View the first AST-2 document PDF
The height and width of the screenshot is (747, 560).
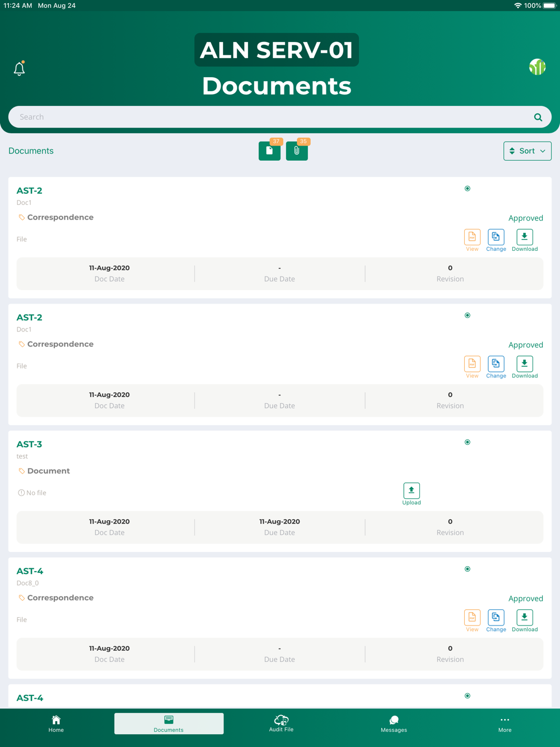pyautogui.click(x=472, y=240)
